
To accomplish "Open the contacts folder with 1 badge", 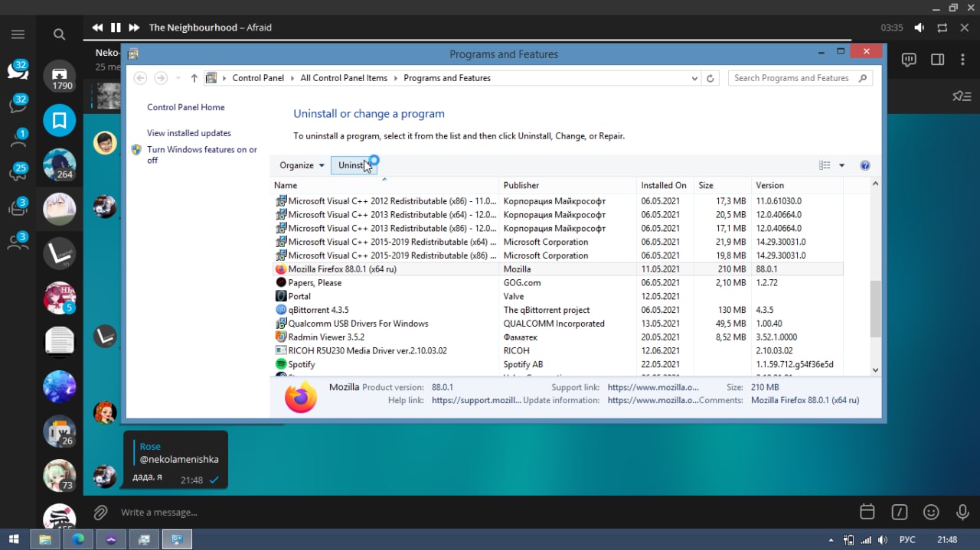I will coord(18,138).
